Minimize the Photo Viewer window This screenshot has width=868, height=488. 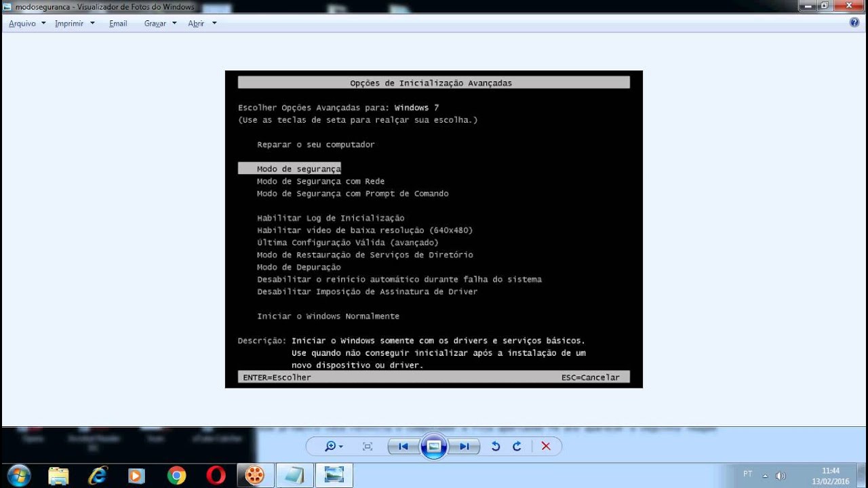click(808, 5)
